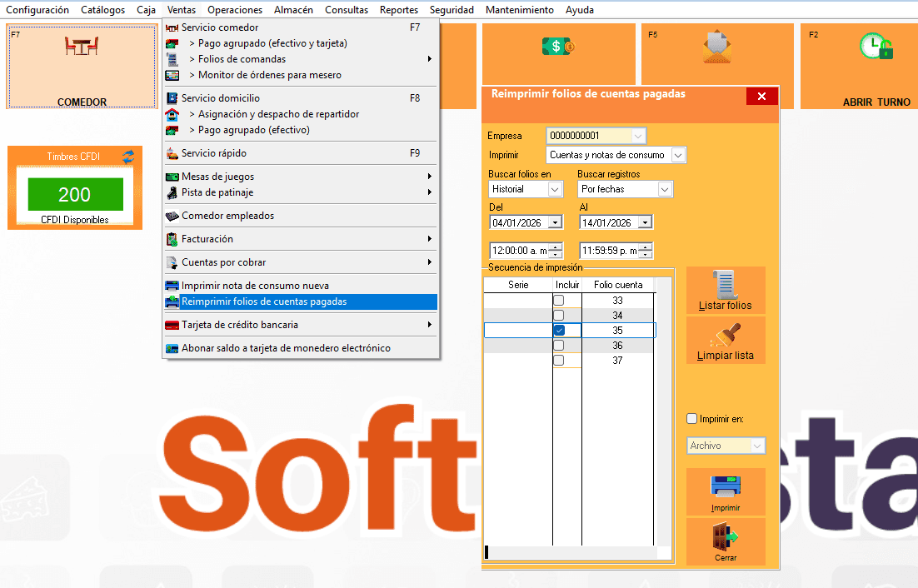Refresh Timbres CFDI with arrows icon
This screenshot has height=588, width=918.
pyautogui.click(x=127, y=156)
